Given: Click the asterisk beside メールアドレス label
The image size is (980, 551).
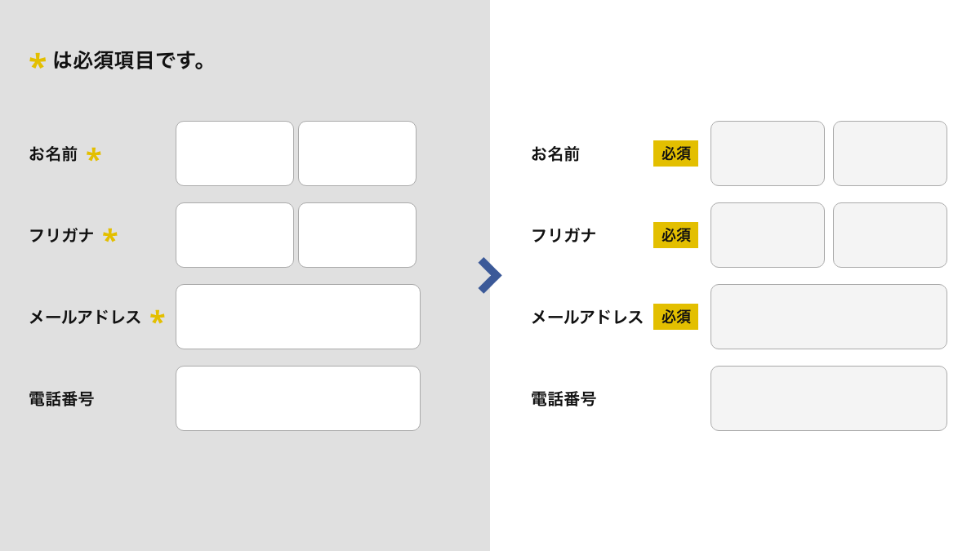Looking at the screenshot, I should tap(157, 318).
